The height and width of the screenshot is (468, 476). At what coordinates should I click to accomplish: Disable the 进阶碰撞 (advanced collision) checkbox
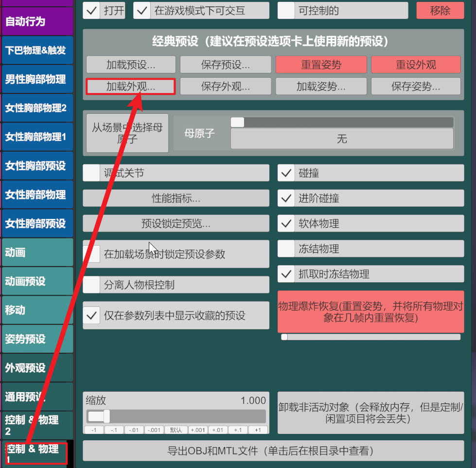point(287,198)
